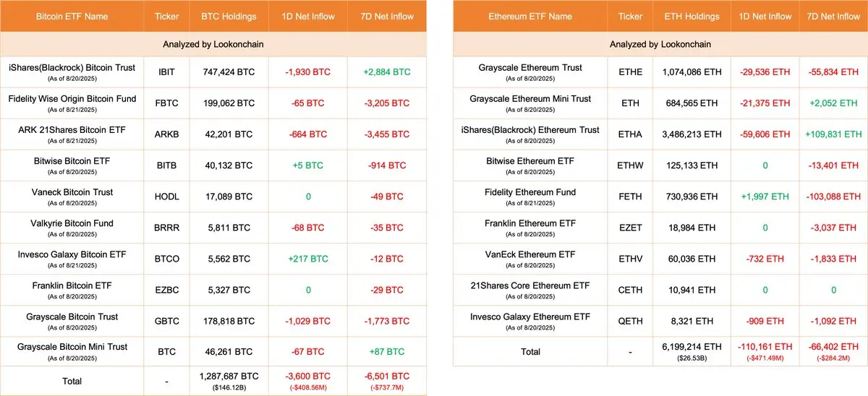868x396 pixels.
Task: Select the Ethereum ETF Name column header
Action: (x=530, y=16)
